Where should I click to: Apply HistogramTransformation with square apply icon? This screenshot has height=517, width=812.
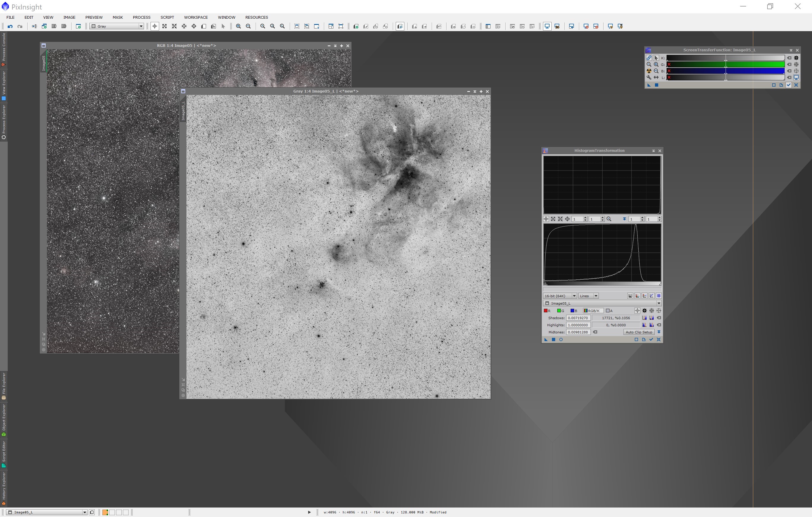[x=553, y=340]
